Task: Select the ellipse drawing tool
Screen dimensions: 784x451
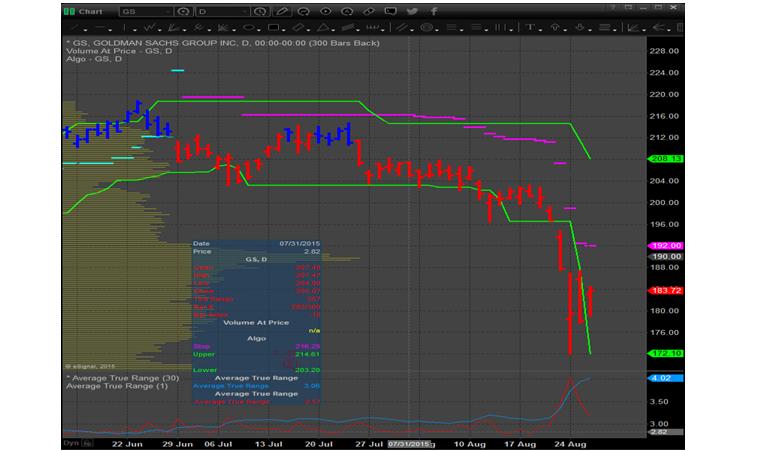Action: 248,27
